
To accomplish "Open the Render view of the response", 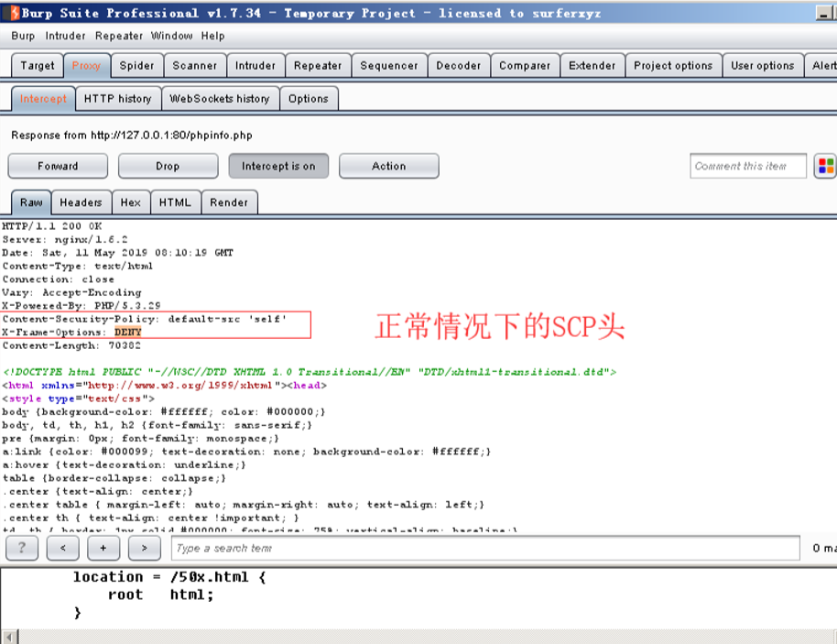I will click(230, 202).
